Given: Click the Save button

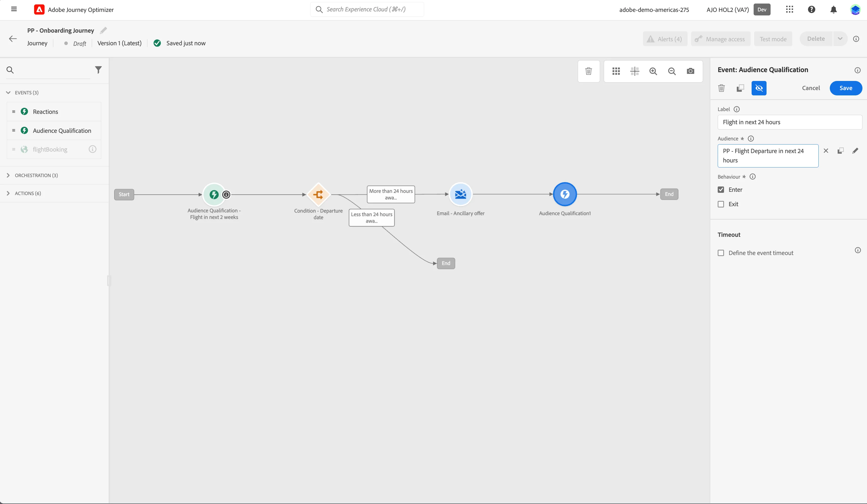Looking at the screenshot, I should 846,88.
